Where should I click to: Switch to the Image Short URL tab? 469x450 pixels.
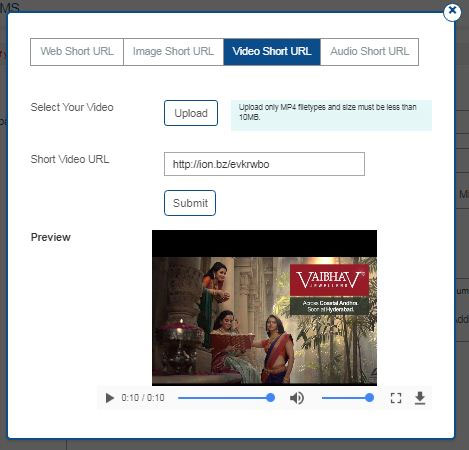pyautogui.click(x=173, y=52)
